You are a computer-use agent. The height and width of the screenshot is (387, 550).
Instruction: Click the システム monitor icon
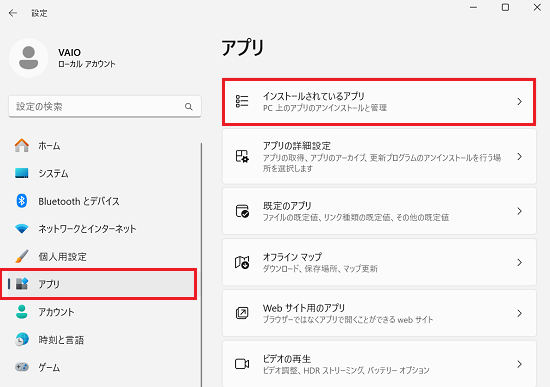(22, 173)
